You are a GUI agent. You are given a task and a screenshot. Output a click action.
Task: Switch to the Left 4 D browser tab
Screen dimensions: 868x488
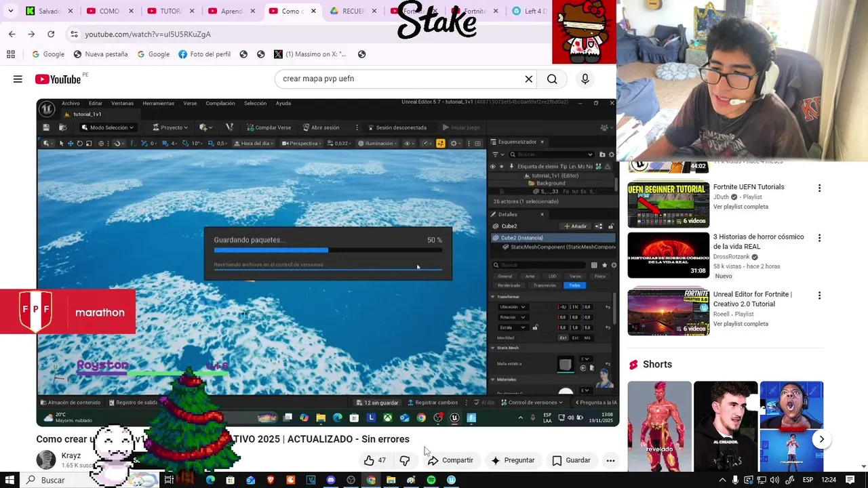pos(530,11)
